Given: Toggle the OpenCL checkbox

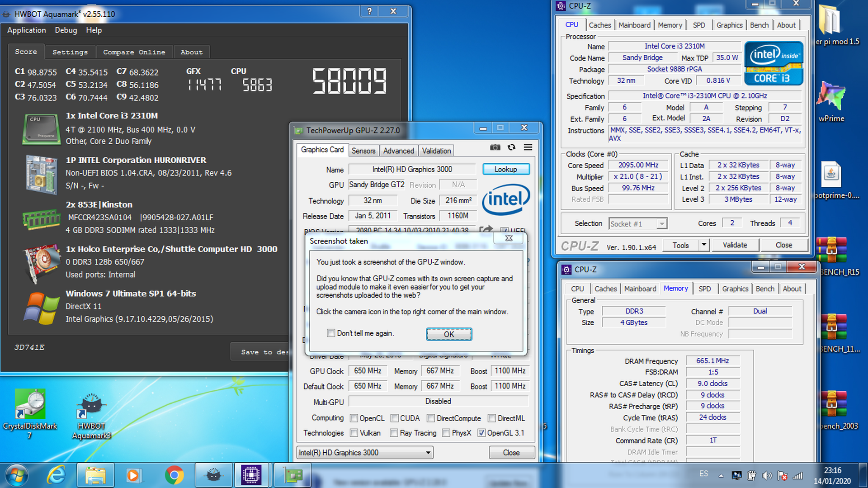Looking at the screenshot, I should 354,418.
